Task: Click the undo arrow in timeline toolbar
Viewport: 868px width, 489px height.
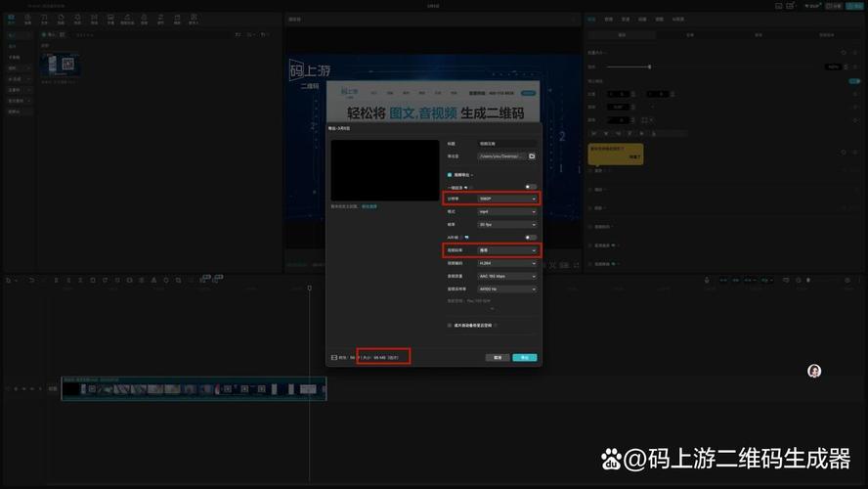Action: (31, 281)
